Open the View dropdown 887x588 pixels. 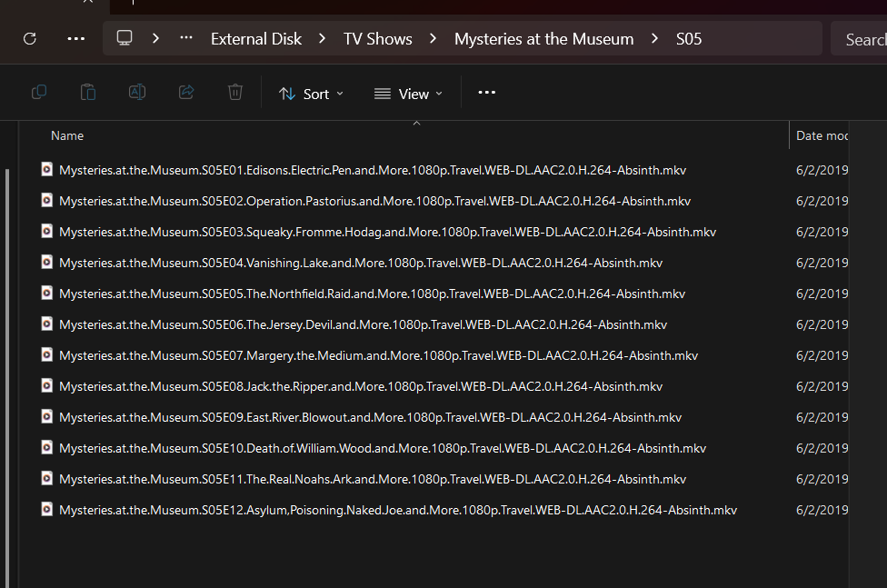[x=408, y=94]
